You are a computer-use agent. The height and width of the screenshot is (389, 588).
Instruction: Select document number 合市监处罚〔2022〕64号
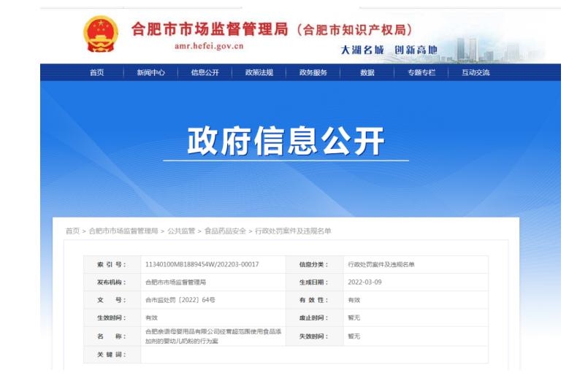(x=180, y=300)
